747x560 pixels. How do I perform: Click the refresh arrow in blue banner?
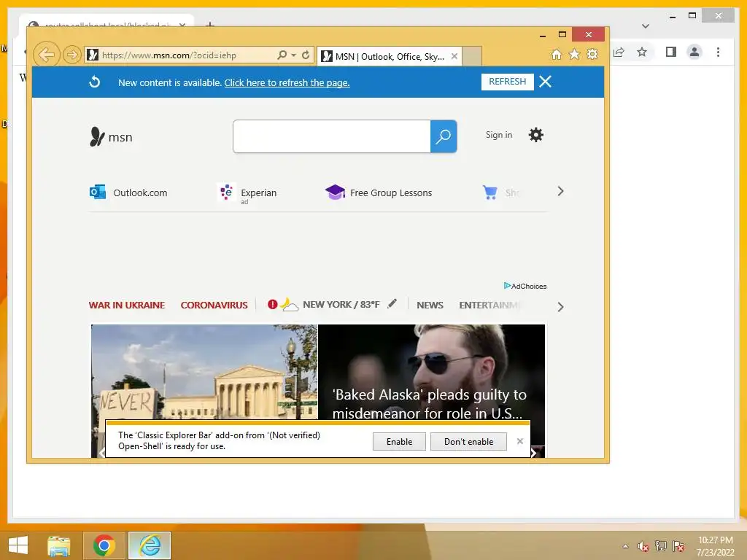(94, 82)
